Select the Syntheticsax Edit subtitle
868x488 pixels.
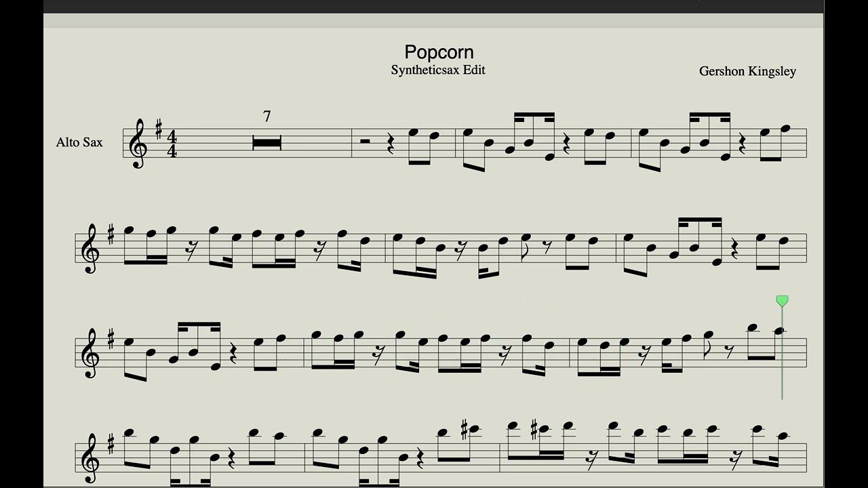438,70
